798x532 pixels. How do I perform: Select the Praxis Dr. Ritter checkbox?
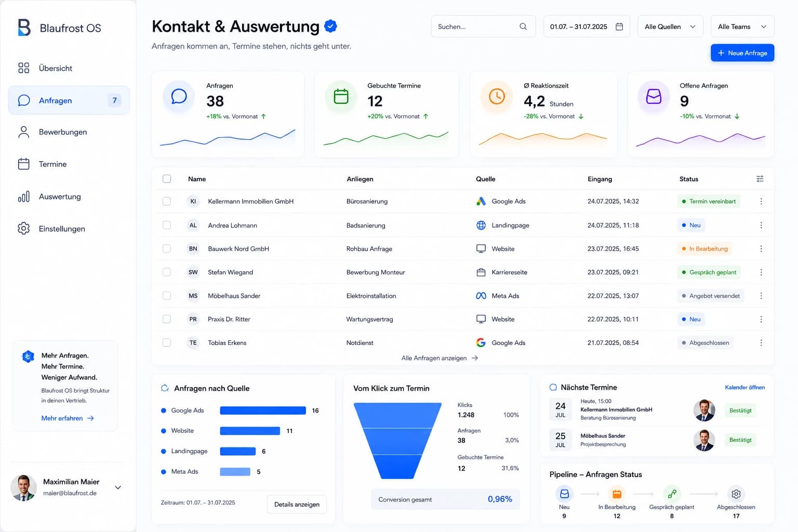(x=167, y=320)
